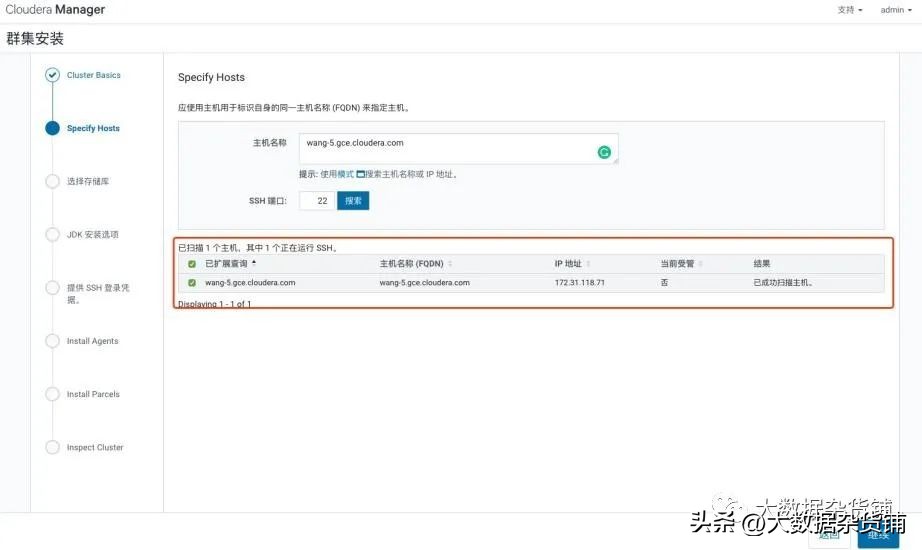Sort by IP 地址 column

[572, 264]
